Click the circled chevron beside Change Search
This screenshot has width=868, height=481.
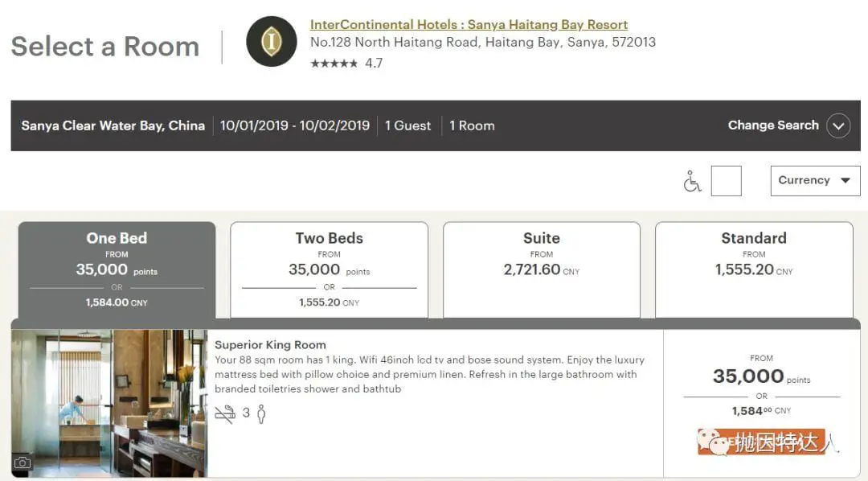click(x=838, y=125)
